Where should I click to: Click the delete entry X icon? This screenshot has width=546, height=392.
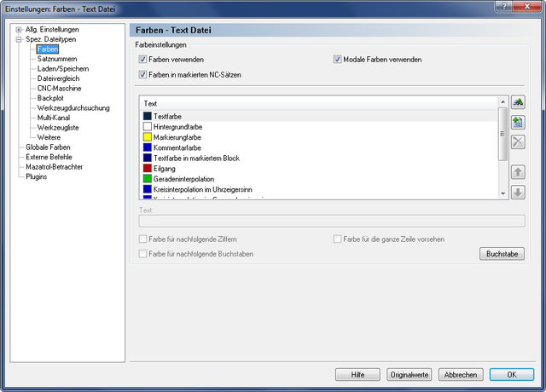coord(518,142)
